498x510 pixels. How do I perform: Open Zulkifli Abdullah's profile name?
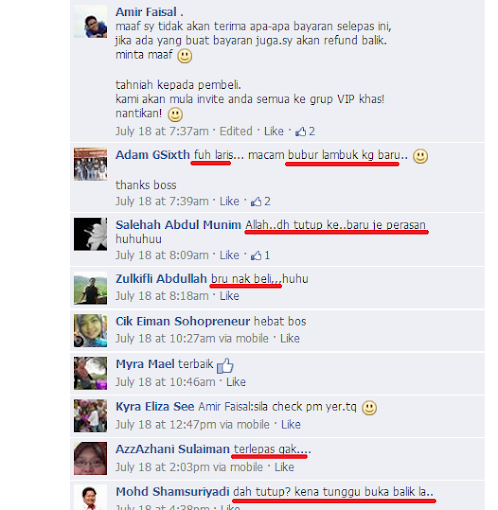tap(161, 279)
